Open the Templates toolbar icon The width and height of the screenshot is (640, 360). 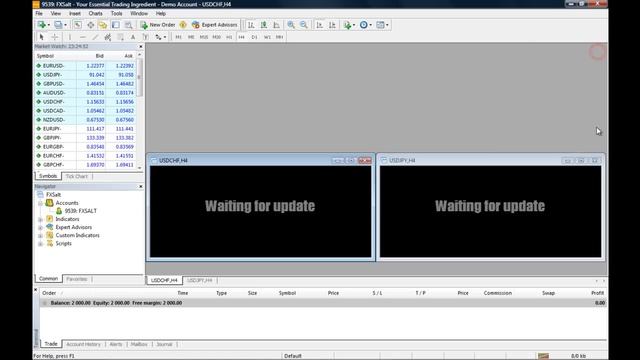point(380,25)
